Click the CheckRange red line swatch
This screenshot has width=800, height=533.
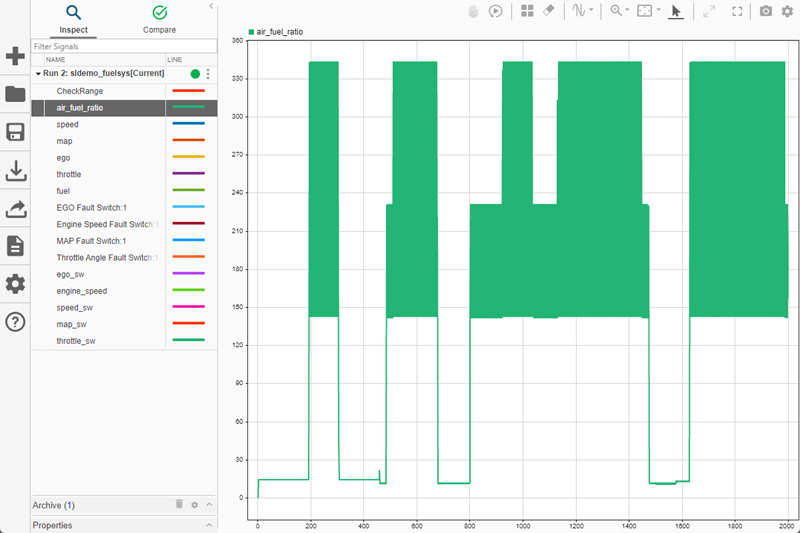coord(188,91)
